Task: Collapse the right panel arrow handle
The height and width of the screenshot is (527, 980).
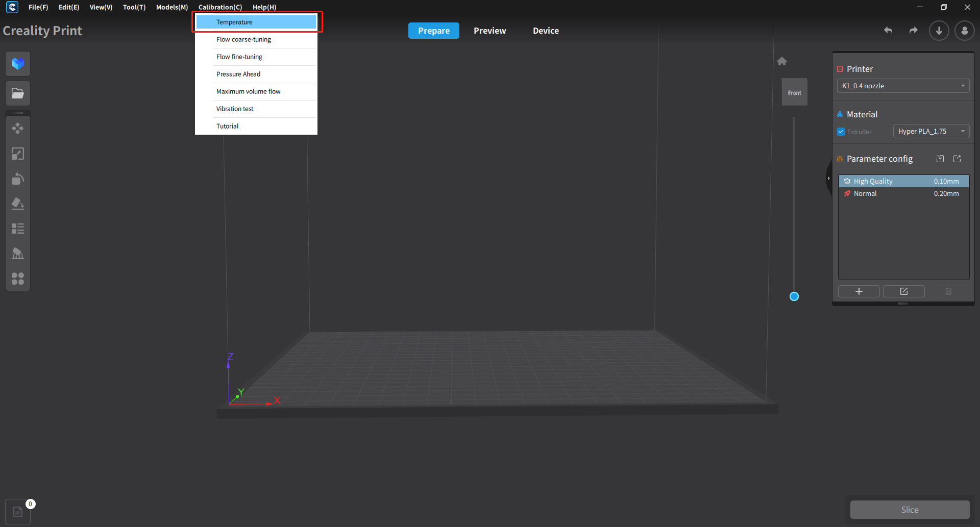Action: tap(829, 178)
